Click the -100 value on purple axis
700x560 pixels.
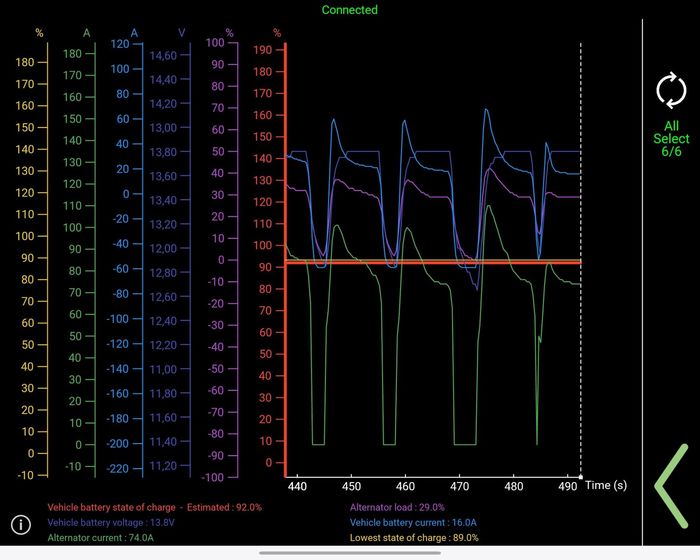tap(212, 477)
